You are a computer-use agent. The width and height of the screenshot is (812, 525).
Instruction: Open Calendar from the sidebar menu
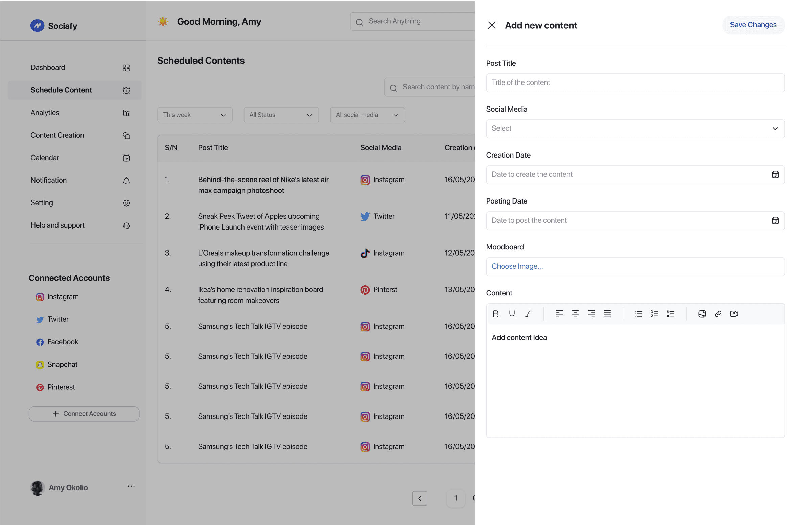[45, 158]
